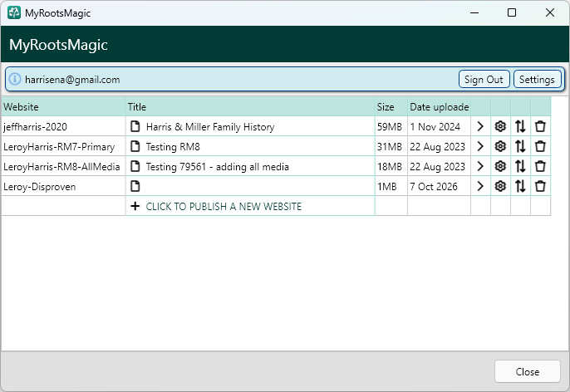
Task: Click up-down arrows icon for LeroyHarris-RM7-Primary
Action: click(520, 146)
